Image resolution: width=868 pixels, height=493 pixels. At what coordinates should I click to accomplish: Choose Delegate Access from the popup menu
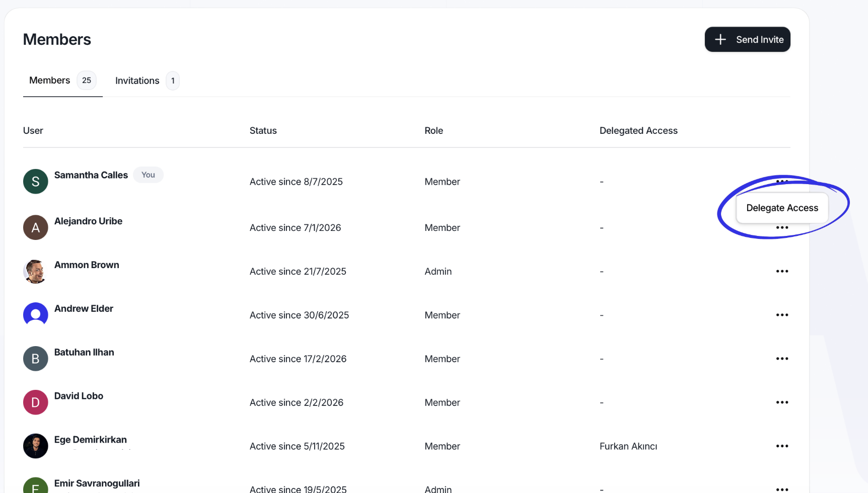[x=782, y=208]
